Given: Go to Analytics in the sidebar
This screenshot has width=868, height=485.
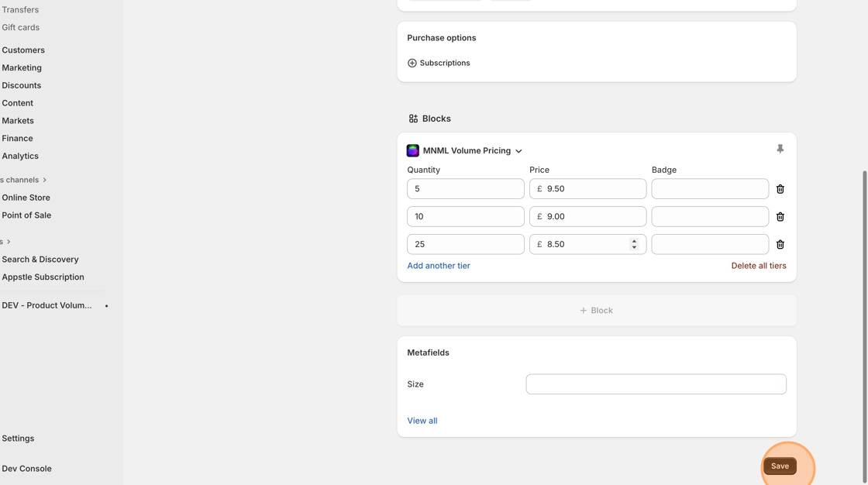Looking at the screenshot, I should [20, 157].
